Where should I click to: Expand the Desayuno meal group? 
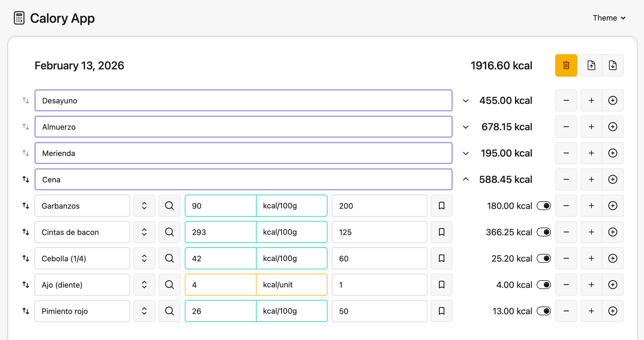pyautogui.click(x=466, y=101)
